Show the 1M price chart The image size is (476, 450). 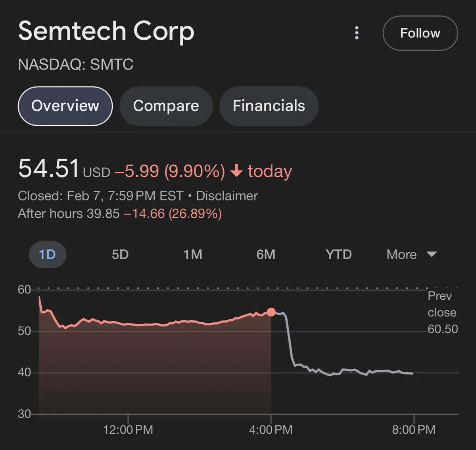[x=193, y=254]
